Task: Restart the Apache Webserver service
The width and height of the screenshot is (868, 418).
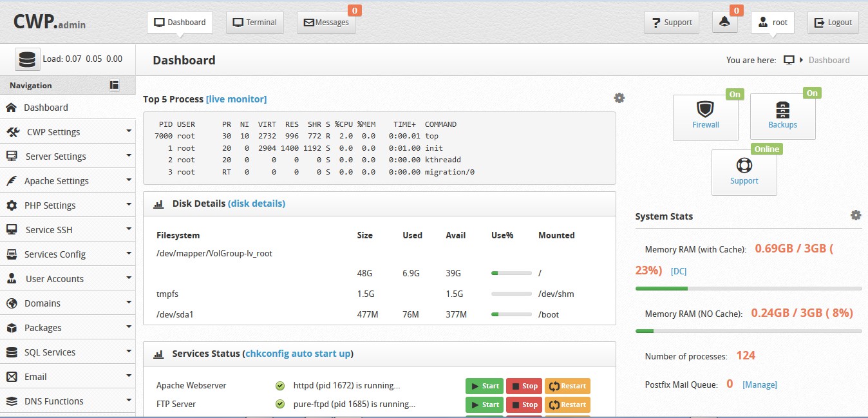Action: click(567, 386)
